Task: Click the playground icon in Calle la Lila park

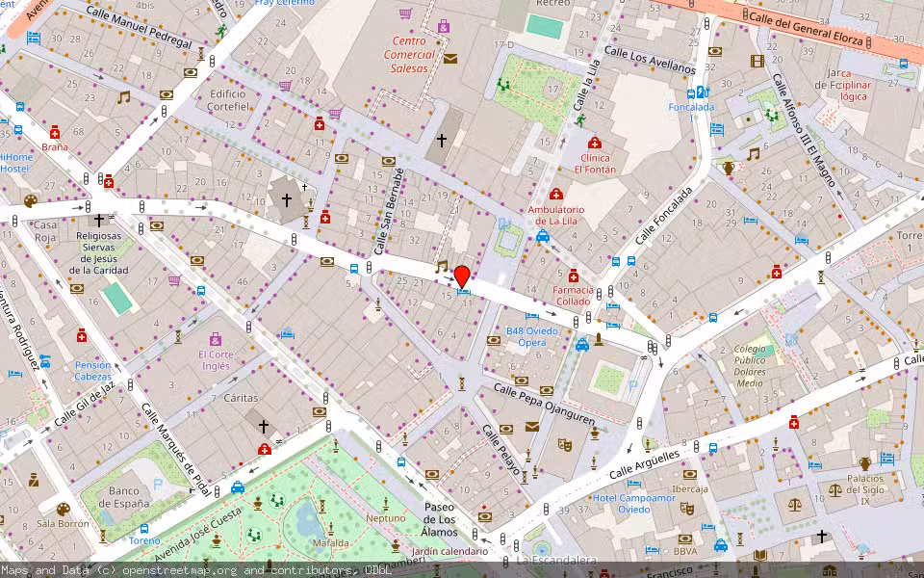Action: 502,85
